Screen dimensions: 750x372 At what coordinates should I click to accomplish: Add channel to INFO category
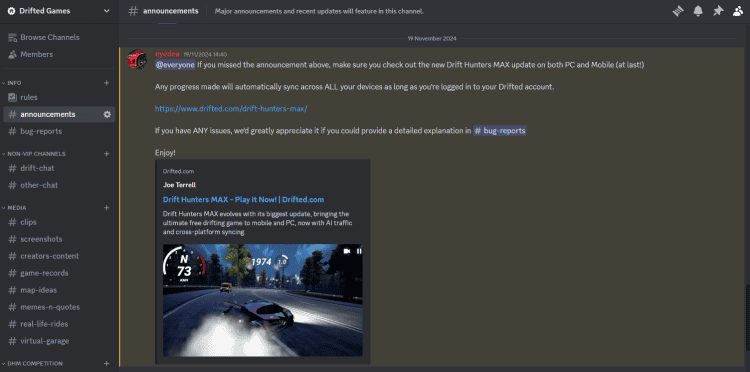(107, 83)
